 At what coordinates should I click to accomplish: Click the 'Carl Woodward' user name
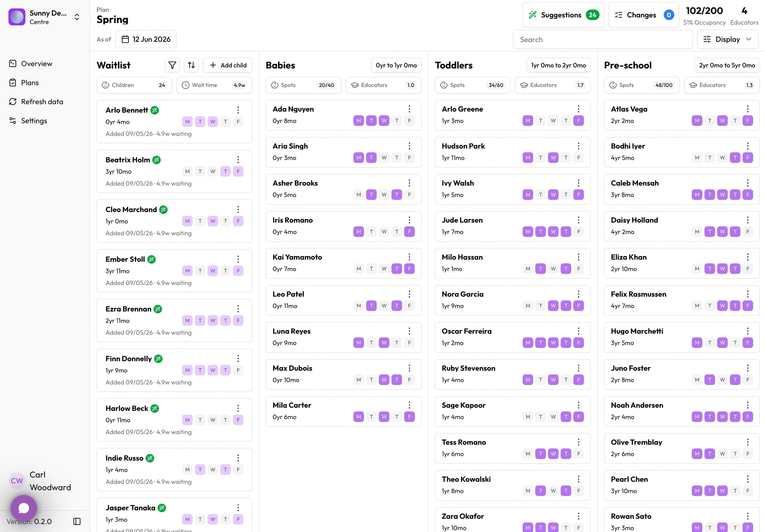click(50, 481)
